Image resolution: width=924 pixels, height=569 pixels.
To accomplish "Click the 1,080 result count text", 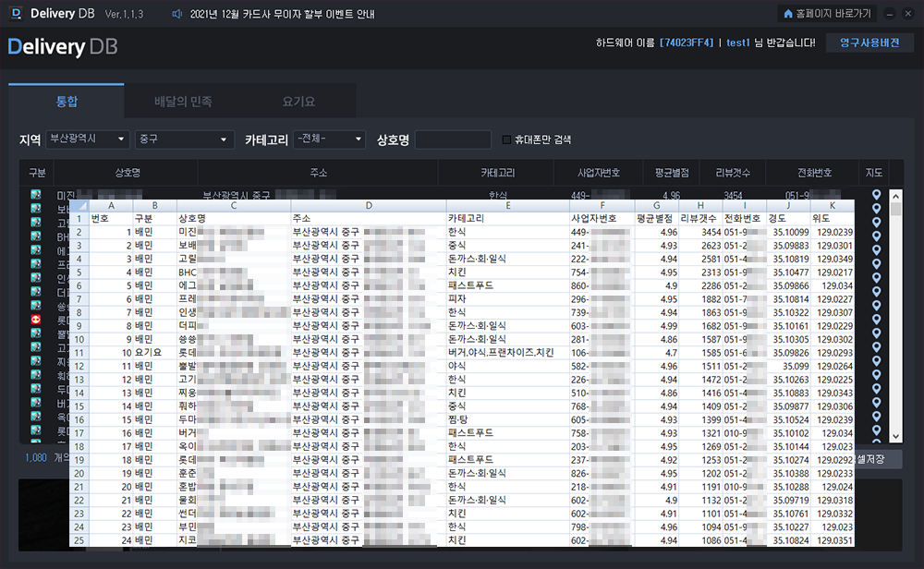I will tap(36, 457).
